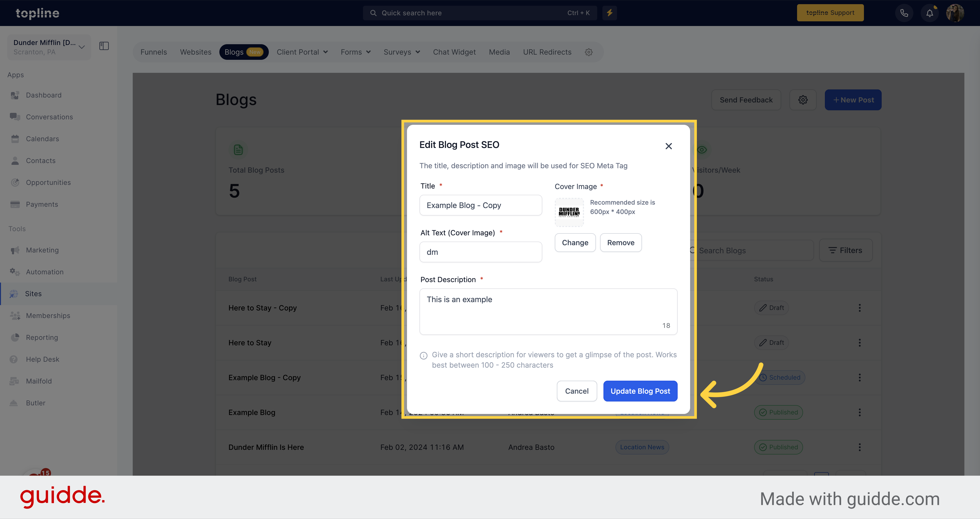Expand the Forms dropdown
The image size is (980, 519).
tap(356, 52)
